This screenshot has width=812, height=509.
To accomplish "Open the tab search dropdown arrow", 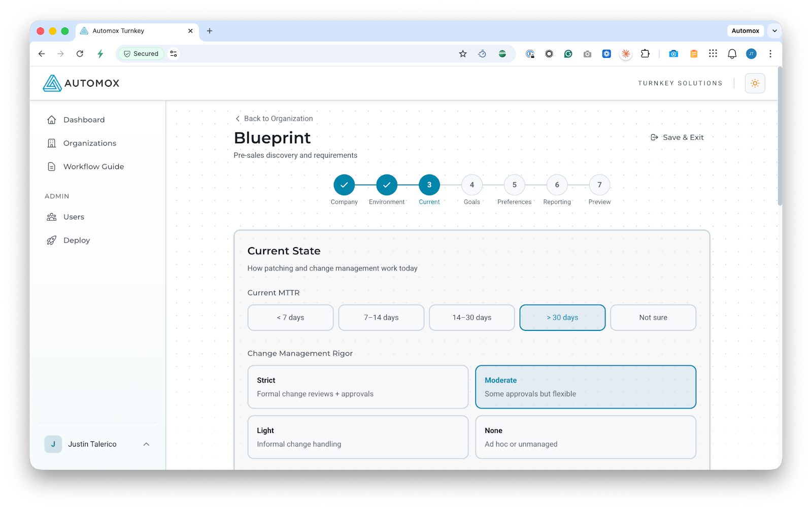I will tap(774, 31).
